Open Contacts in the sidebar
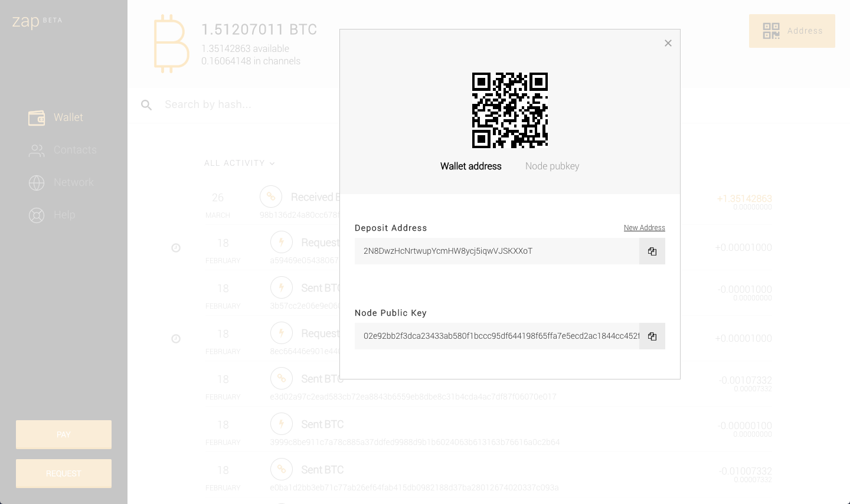850x504 pixels. (63, 150)
